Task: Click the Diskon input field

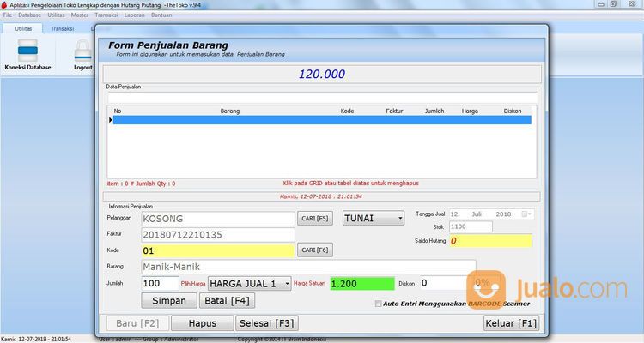Action: click(x=444, y=283)
